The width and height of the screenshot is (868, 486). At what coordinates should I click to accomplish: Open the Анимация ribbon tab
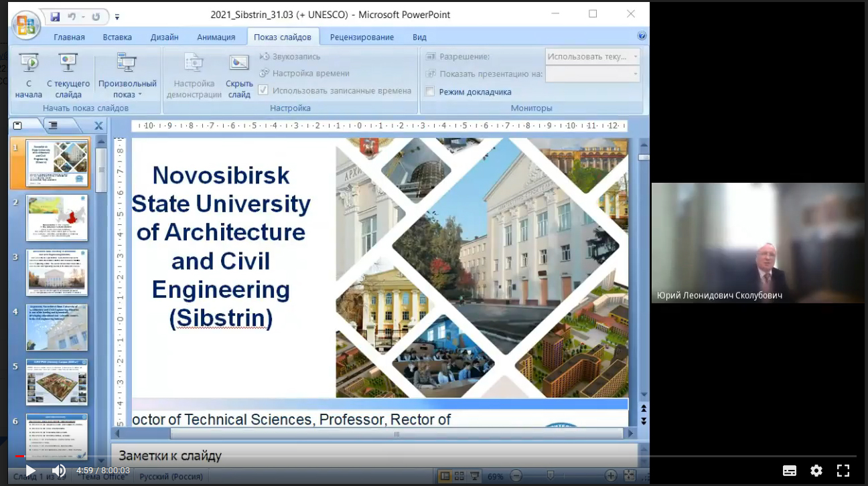[x=216, y=37]
